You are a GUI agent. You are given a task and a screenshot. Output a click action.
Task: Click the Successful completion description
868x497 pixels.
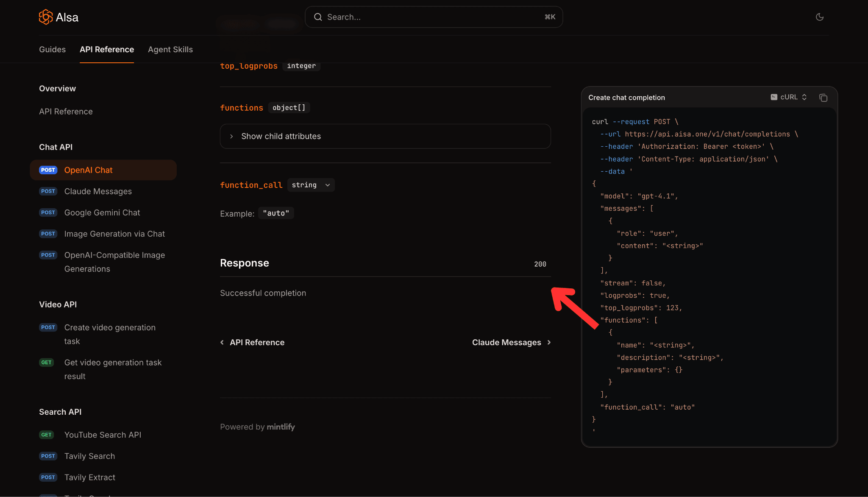(x=263, y=293)
